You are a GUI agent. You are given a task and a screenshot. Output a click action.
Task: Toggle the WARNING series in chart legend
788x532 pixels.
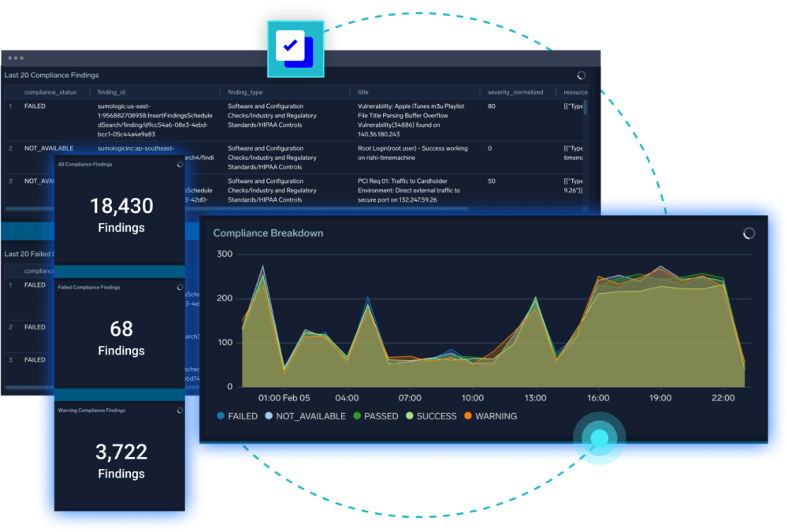490,416
